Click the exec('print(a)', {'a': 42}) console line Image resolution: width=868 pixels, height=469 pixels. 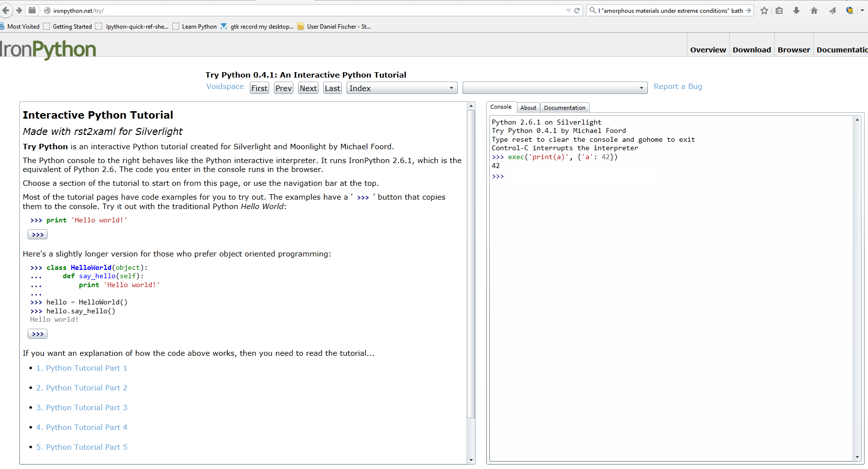click(x=554, y=157)
